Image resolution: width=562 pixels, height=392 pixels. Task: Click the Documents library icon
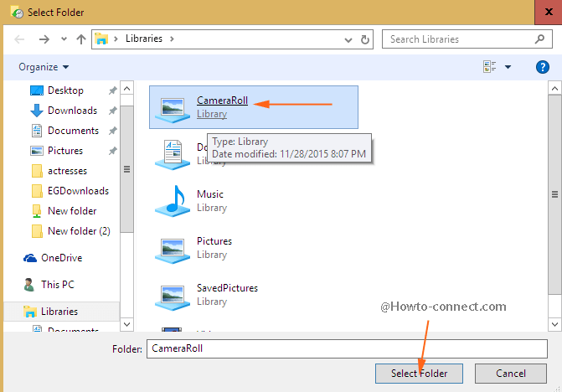(x=173, y=155)
